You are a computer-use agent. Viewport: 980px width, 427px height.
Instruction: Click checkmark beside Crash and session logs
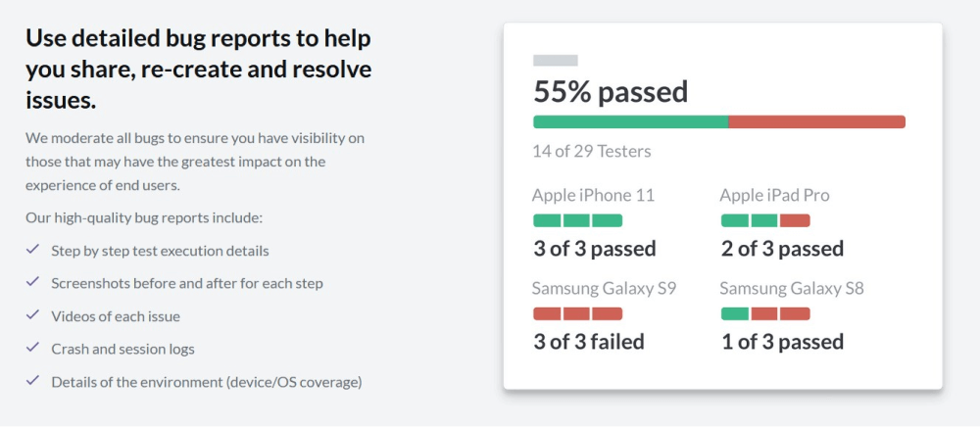coord(32,348)
